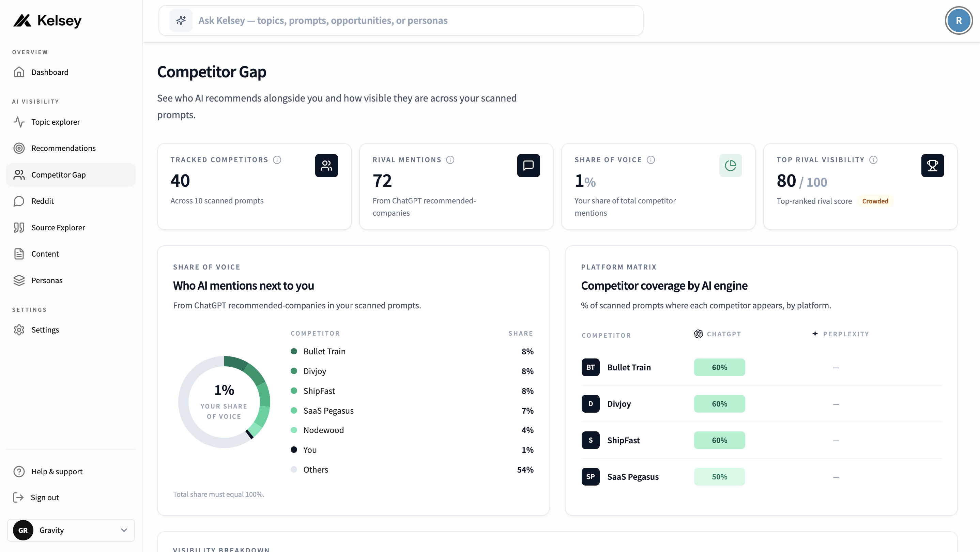
Task: Click info icon beside Top Rival Visibility
Action: pyautogui.click(x=873, y=160)
